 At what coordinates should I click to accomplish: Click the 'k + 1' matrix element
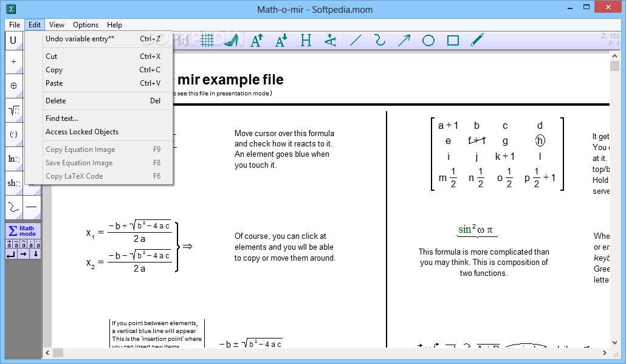505,156
